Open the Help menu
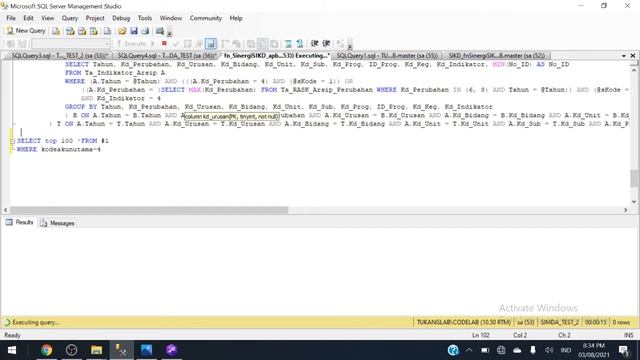640x360 pixels. tap(236, 18)
